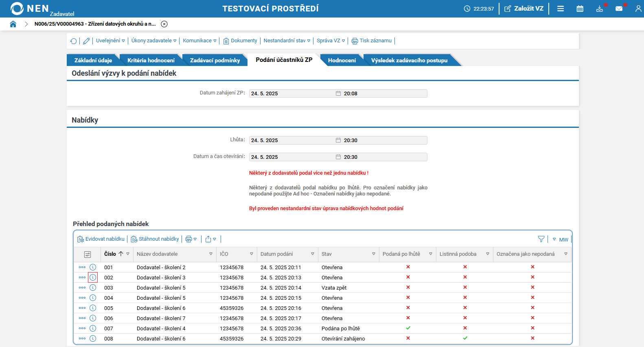Open the Nestandardní stav dropdown
Viewport: 644px width, 347px height.
pos(287,41)
